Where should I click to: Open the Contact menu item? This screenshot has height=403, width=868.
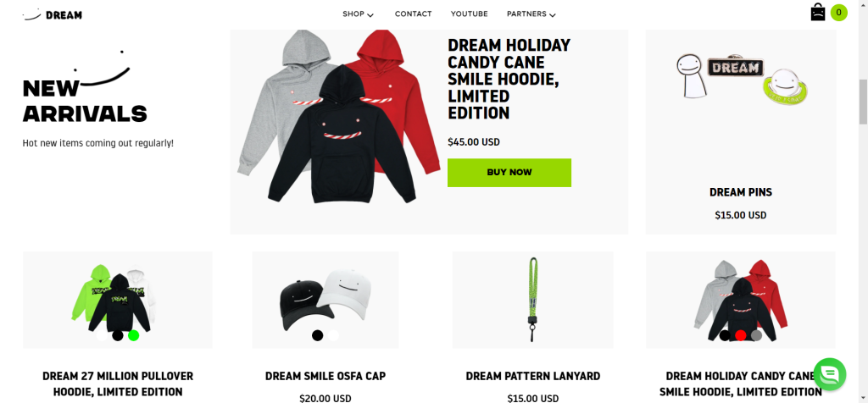point(413,14)
